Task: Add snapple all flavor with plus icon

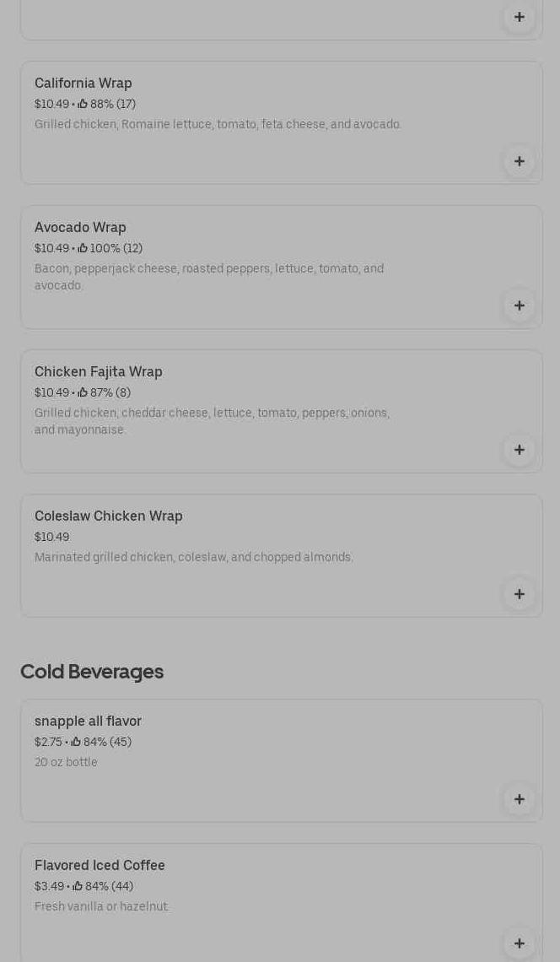Action: tap(519, 799)
